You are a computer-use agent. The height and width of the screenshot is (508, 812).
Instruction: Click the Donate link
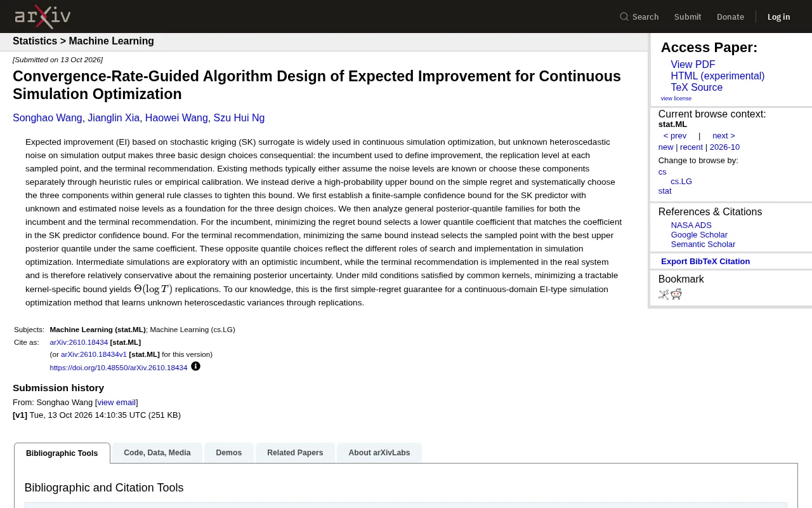click(730, 17)
